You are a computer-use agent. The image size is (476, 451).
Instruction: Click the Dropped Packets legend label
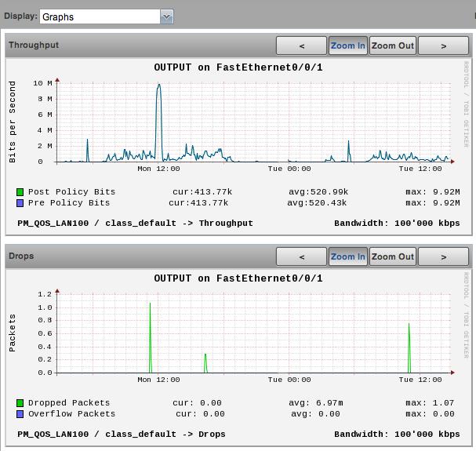coord(69,403)
